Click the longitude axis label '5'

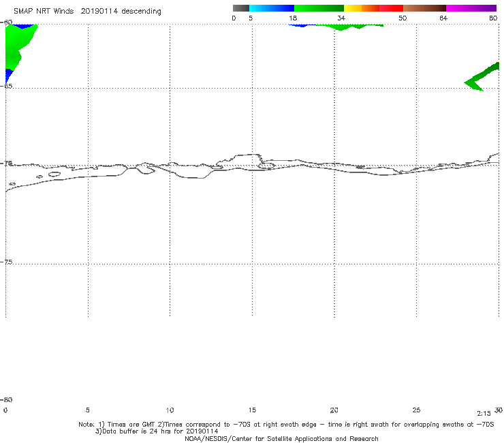tap(87, 410)
